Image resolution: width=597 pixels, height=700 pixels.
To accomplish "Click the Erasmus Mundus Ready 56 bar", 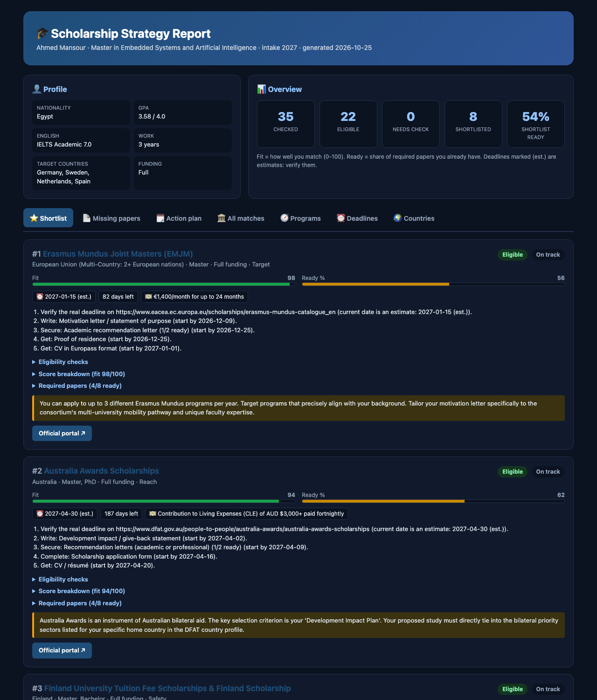I will point(433,284).
